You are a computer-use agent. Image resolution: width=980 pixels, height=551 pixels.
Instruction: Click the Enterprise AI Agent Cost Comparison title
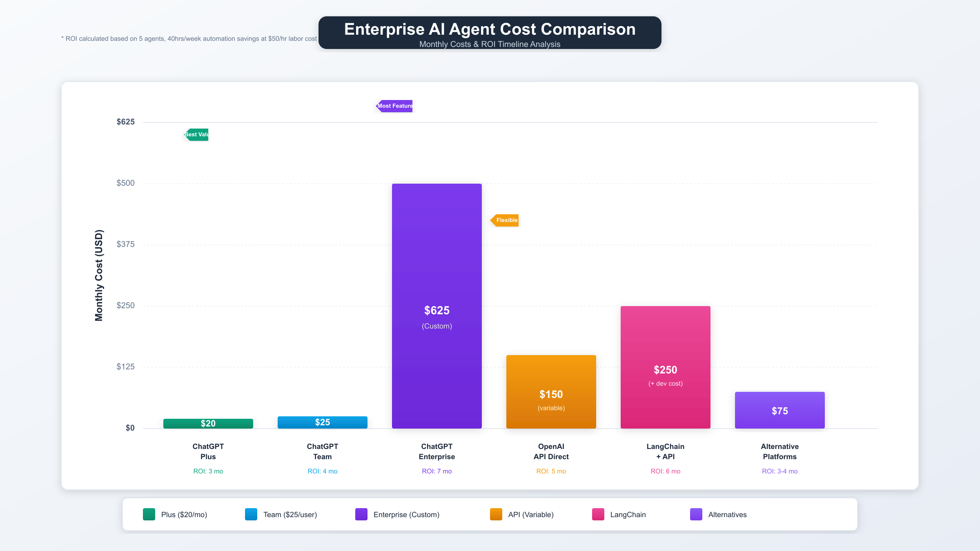click(x=490, y=29)
